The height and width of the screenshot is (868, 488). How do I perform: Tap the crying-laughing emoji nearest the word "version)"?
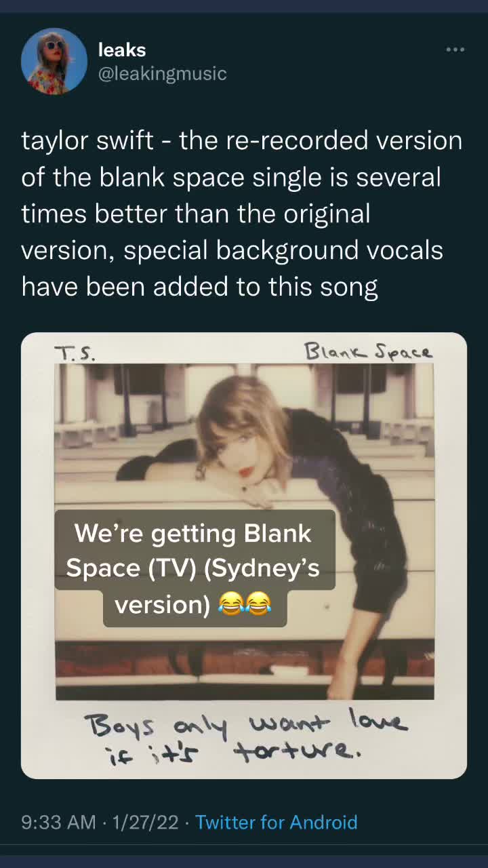coord(231,603)
